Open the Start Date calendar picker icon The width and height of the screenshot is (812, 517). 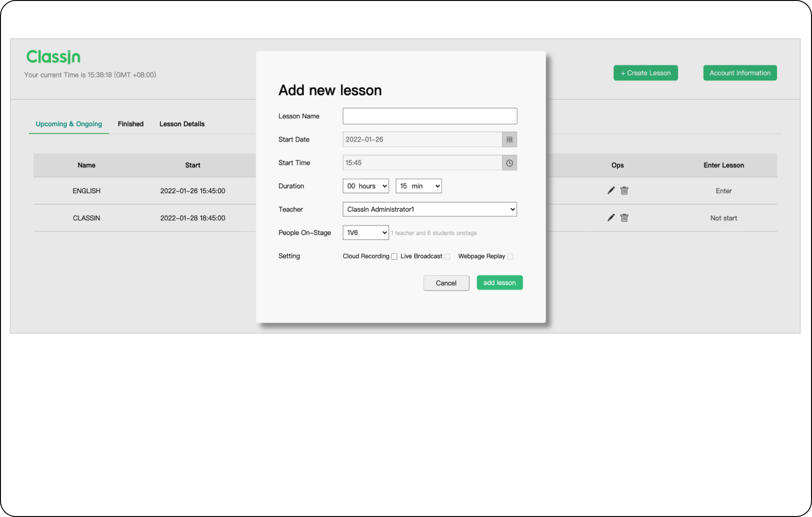click(509, 139)
